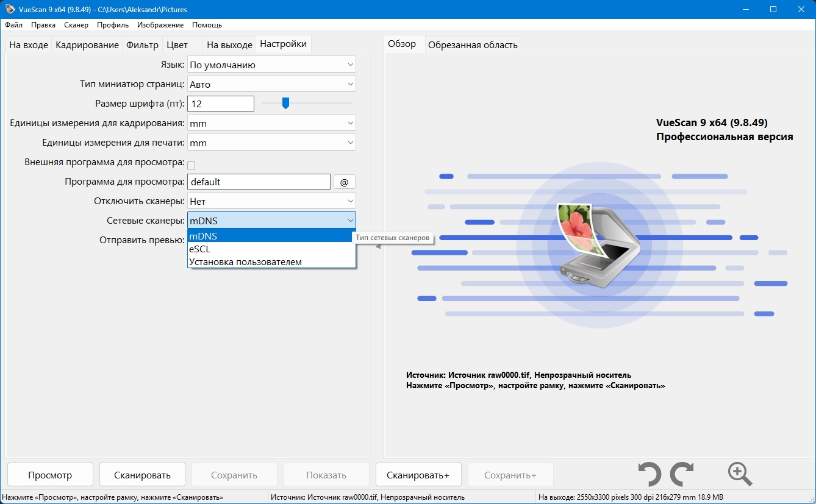Toggle the external viewer program checkbox
Viewport: 816px width, 504px height.
191,165
